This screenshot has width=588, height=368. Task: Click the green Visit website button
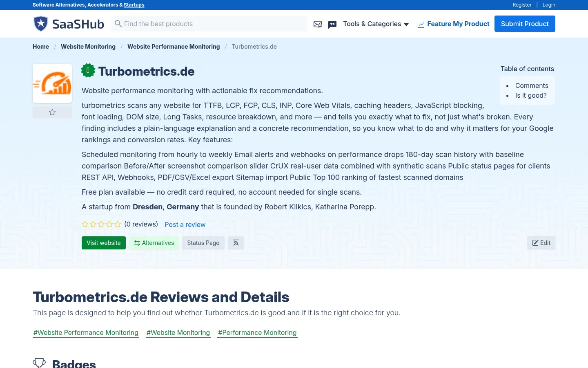[104, 243]
